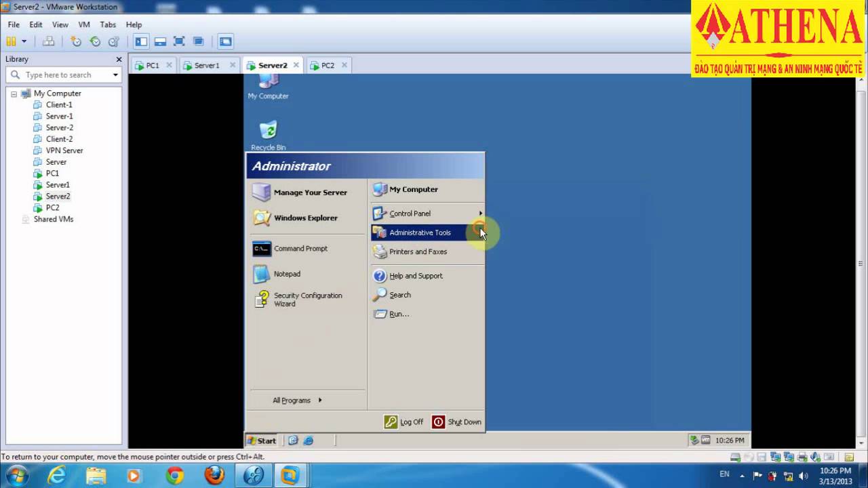Click the library search field
The image size is (868, 488).
click(64, 75)
